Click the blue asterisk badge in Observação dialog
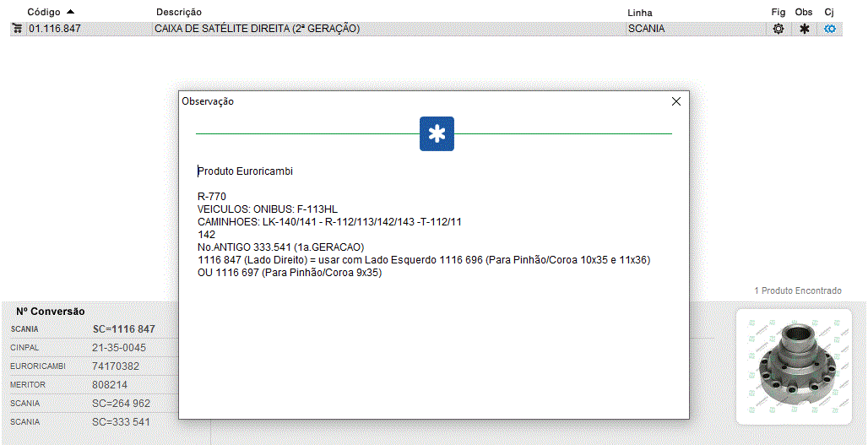The height and width of the screenshot is (445, 868). (x=437, y=134)
